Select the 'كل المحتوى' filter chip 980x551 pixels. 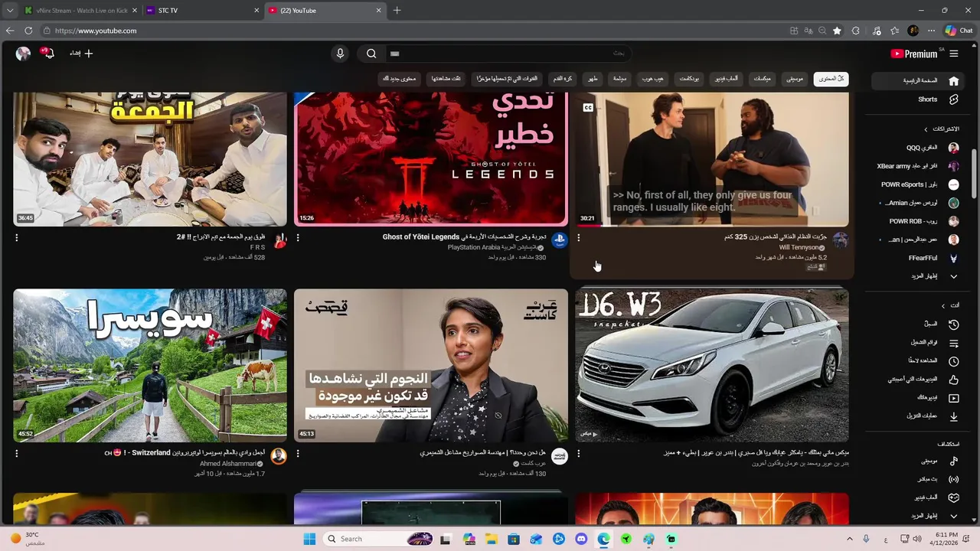831,79
